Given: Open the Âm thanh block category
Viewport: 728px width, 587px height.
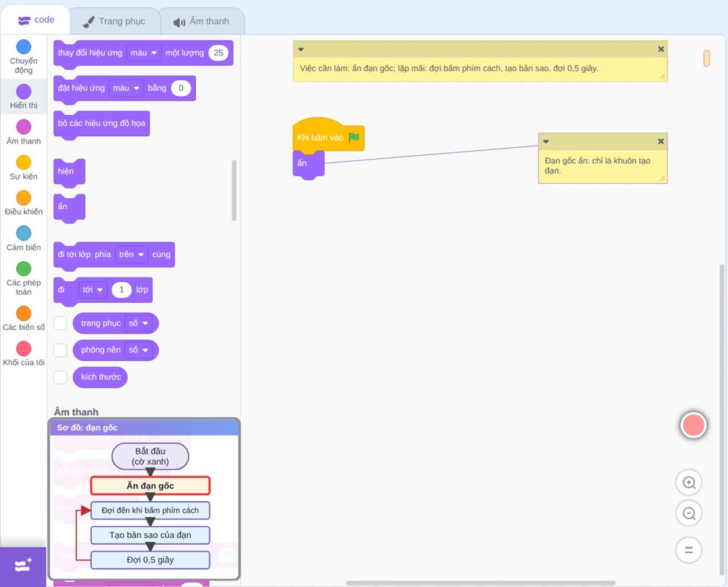Looking at the screenshot, I should click(24, 133).
